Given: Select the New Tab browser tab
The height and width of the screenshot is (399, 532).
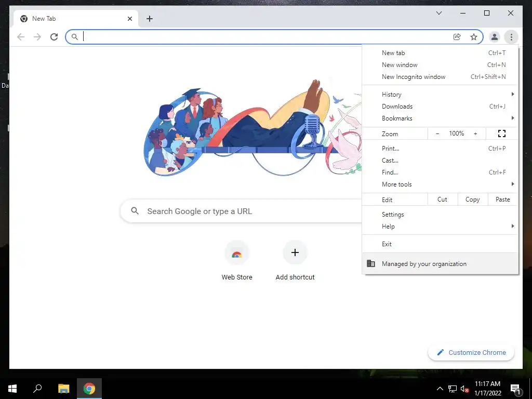Looking at the screenshot, I should tap(75, 19).
